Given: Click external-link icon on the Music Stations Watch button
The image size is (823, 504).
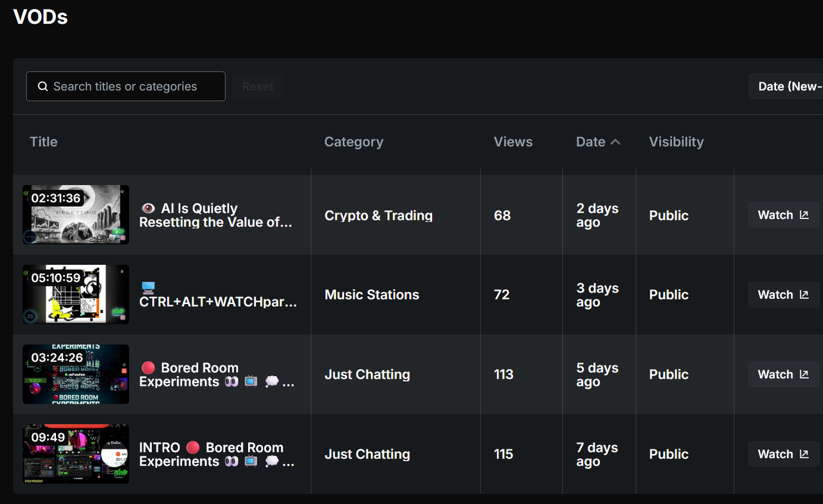Looking at the screenshot, I should point(804,294).
